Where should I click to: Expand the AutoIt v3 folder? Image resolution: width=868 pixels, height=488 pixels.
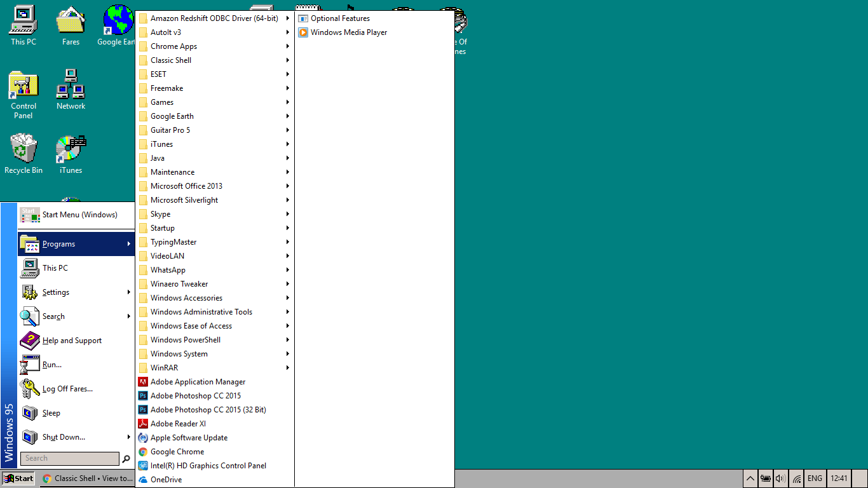(215, 32)
